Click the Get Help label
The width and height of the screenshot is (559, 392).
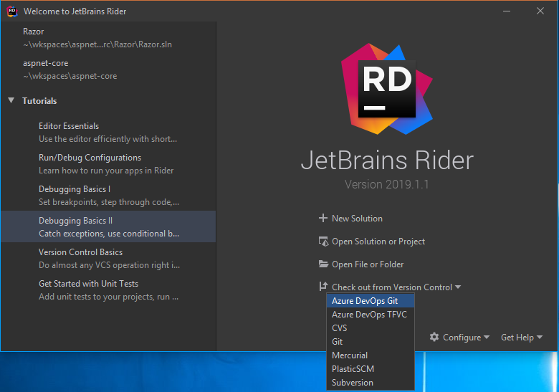[x=517, y=338]
